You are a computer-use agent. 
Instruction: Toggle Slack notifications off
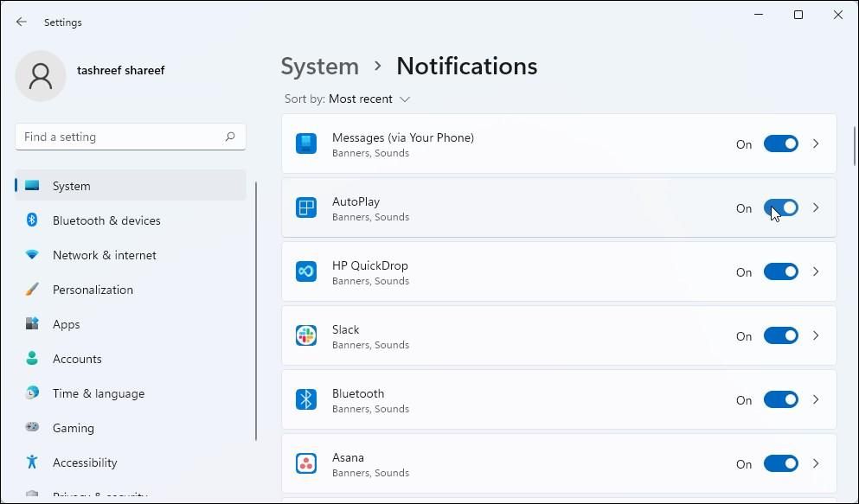(781, 335)
